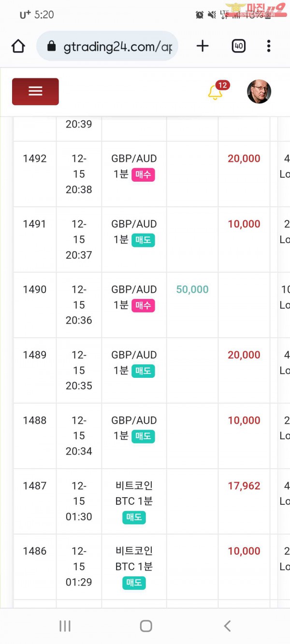Screen dimensions: 290x644
Task: Tap the gtrading24.com address bar
Action: point(107,46)
